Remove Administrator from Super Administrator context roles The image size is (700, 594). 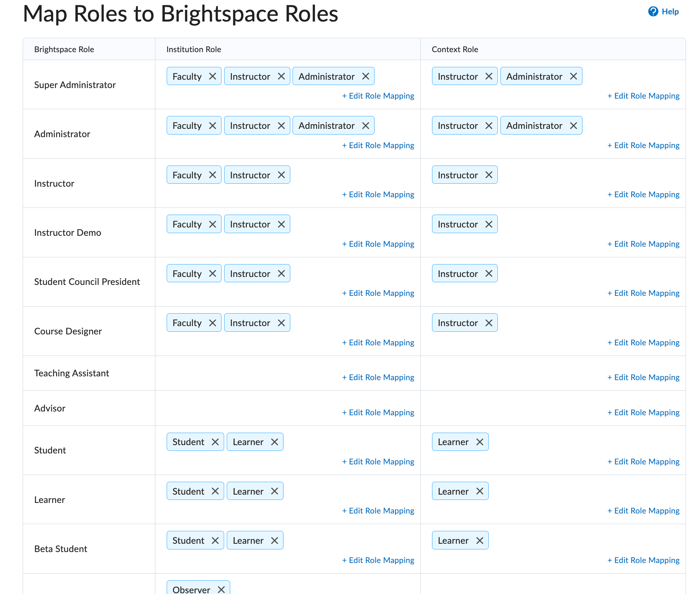(573, 76)
